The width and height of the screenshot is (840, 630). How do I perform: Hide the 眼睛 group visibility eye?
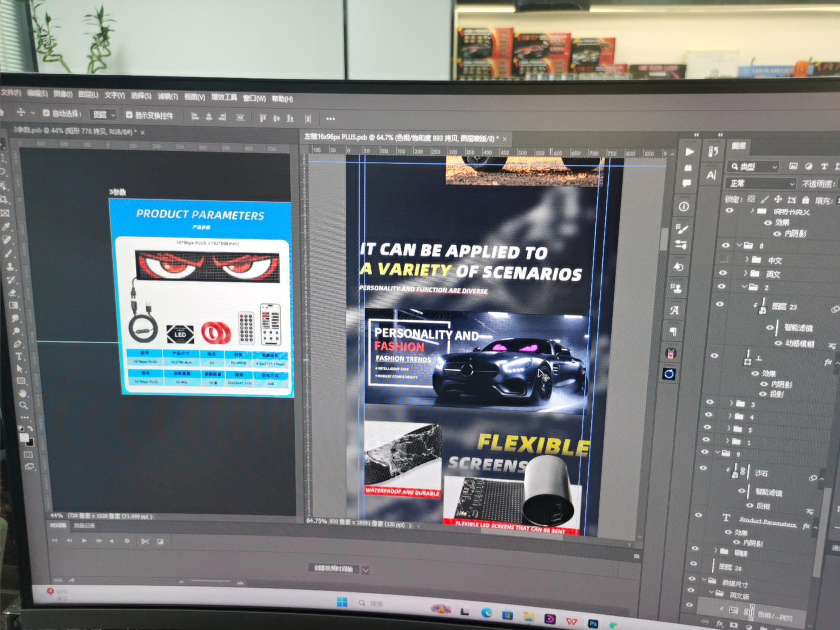coord(695,548)
